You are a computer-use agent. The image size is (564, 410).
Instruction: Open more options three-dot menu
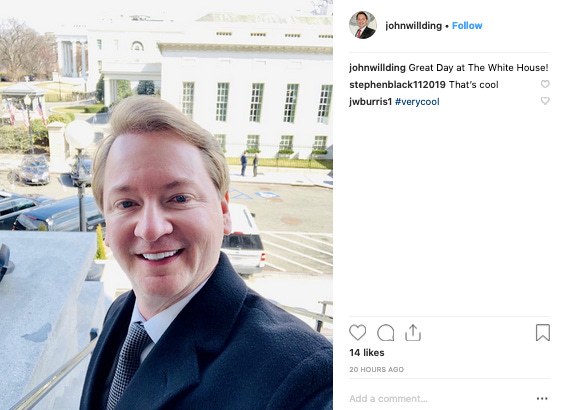[542, 398]
